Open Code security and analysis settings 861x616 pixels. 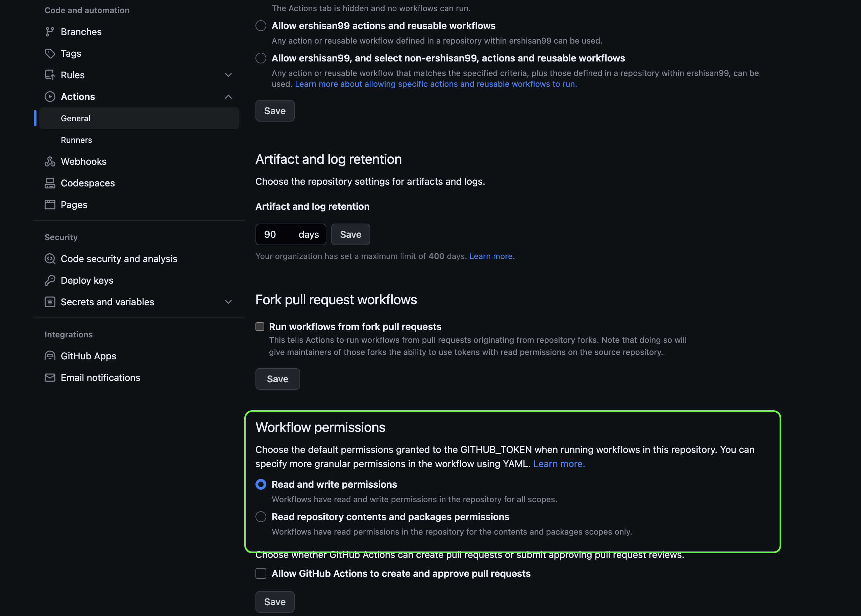tap(119, 259)
